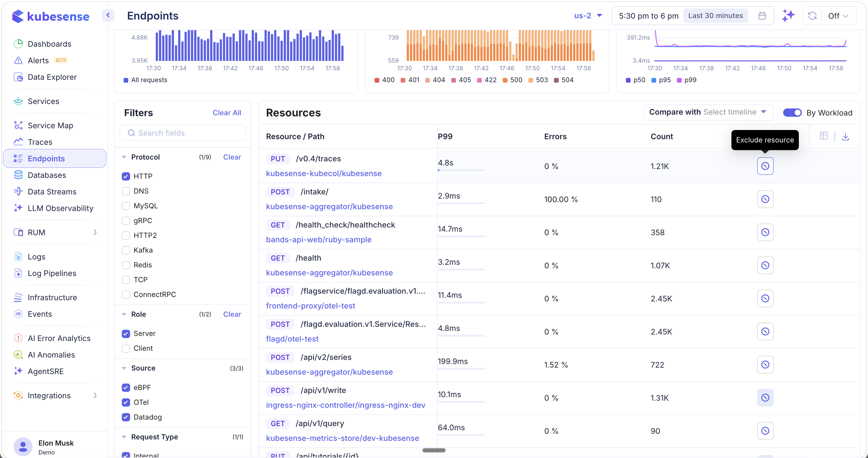Open the table columns layout icon

tap(824, 136)
